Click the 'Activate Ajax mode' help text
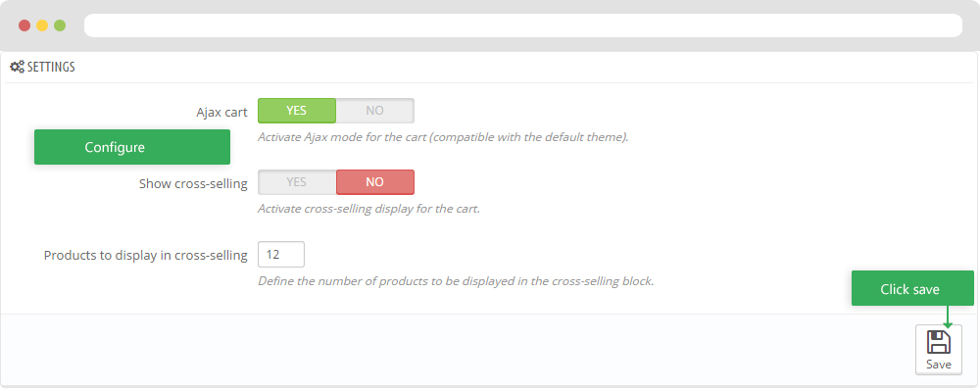Image resolution: width=980 pixels, height=391 pixels. (443, 137)
